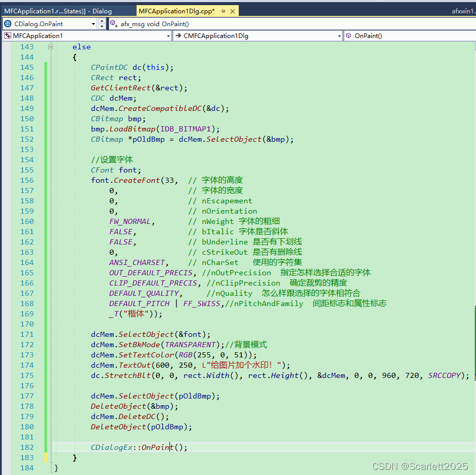The height and width of the screenshot is (475, 476).
Task: Click the //设置字体 comment
Action: coord(112,160)
